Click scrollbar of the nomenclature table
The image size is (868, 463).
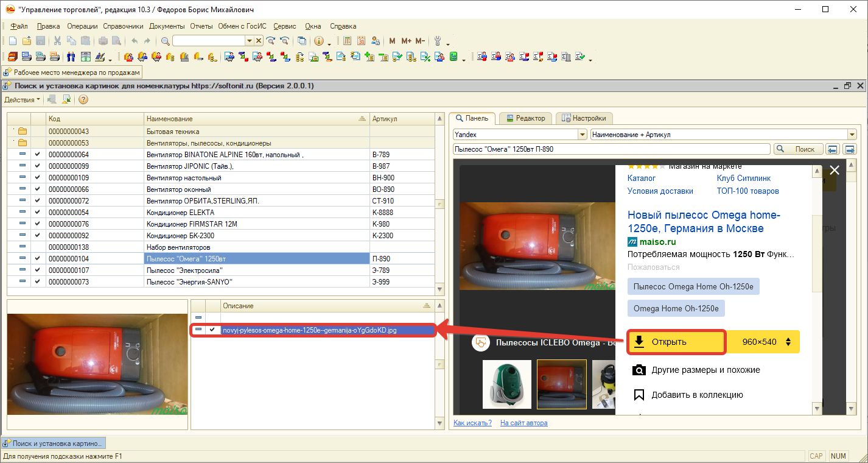[440, 203]
